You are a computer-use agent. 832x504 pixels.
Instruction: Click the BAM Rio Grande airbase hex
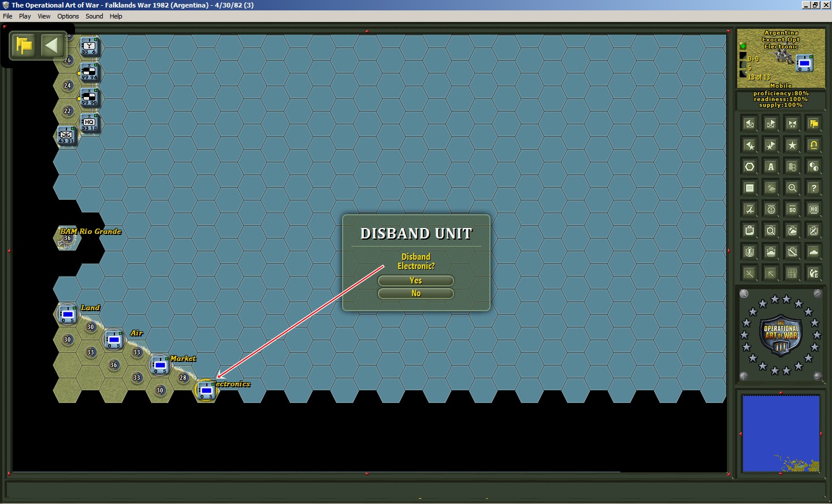67,238
